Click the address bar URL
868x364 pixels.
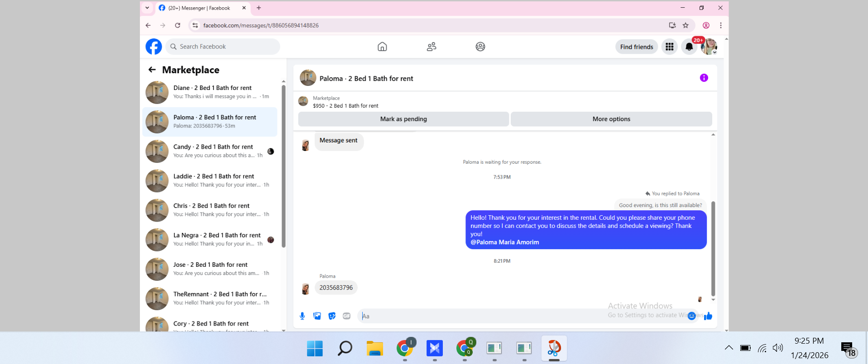(261, 25)
